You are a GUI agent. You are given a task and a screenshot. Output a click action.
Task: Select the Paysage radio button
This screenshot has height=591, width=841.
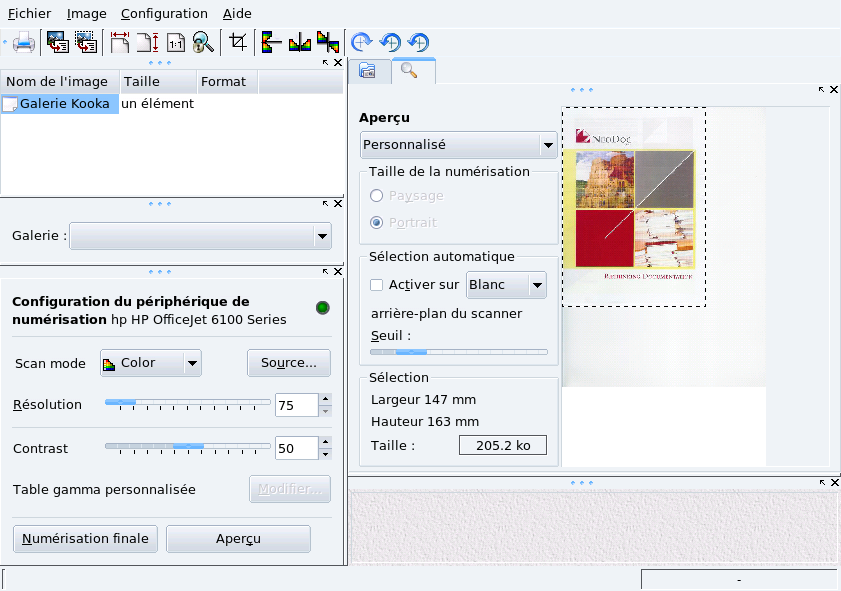[377, 196]
